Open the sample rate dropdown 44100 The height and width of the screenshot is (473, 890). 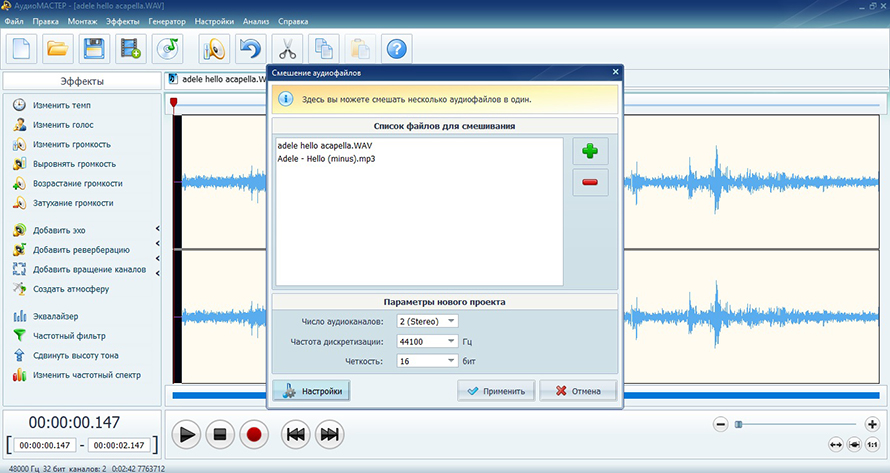(x=427, y=341)
